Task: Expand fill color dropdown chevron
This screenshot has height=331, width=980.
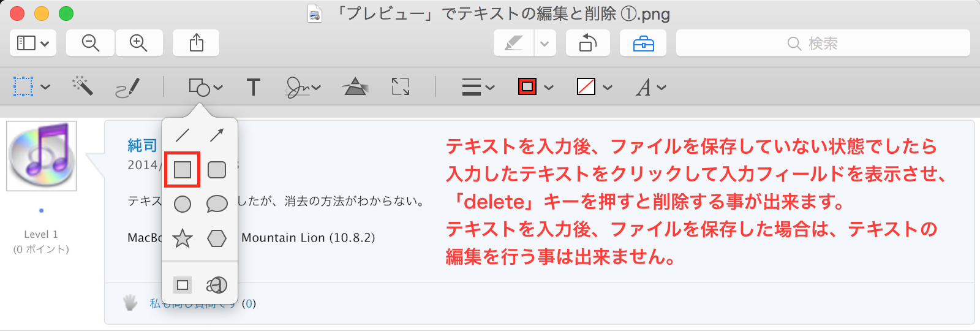Action: click(x=608, y=87)
